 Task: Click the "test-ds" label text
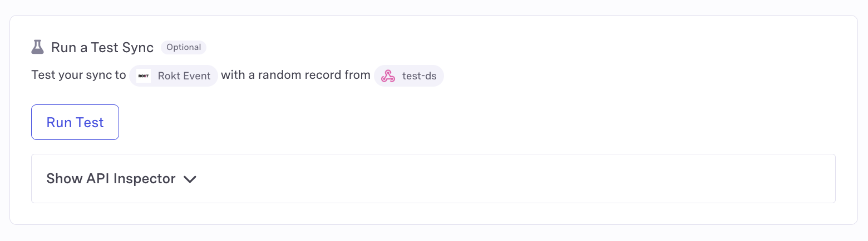(x=420, y=76)
